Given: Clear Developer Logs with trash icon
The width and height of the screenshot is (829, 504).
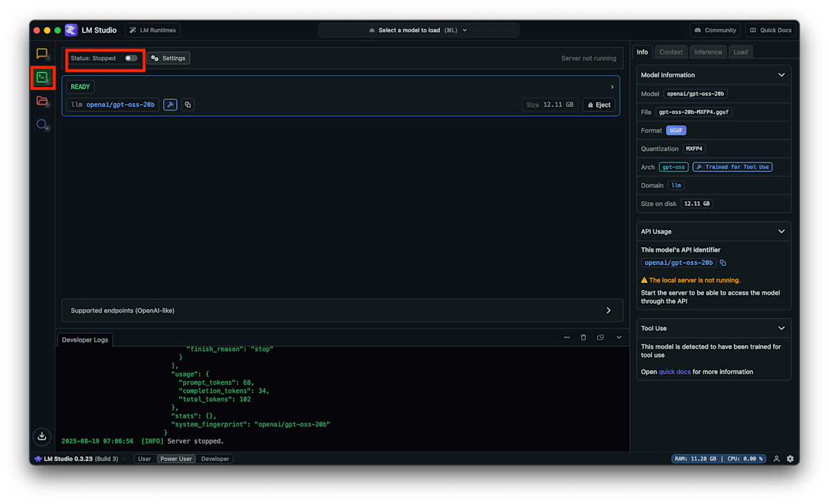Looking at the screenshot, I should coord(583,338).
